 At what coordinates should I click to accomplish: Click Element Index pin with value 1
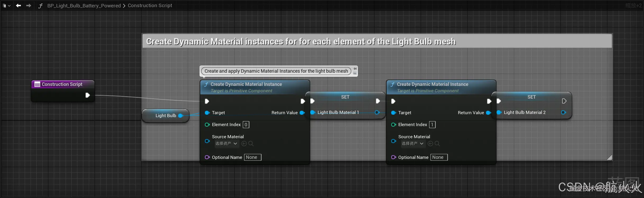(394, 125)
